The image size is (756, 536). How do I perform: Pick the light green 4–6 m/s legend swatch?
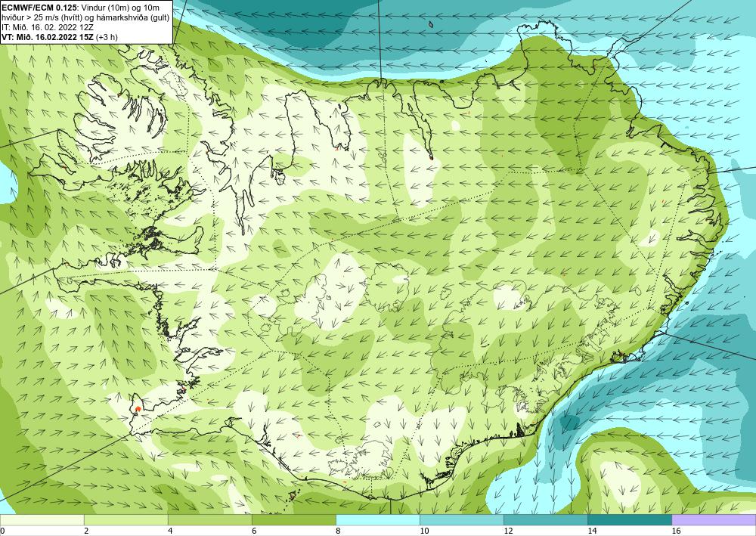[209, 519]
